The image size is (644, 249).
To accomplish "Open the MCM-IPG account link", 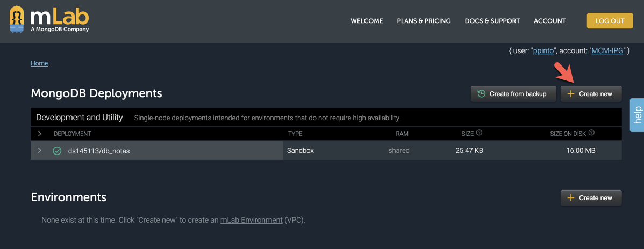I will coord(607,50).
